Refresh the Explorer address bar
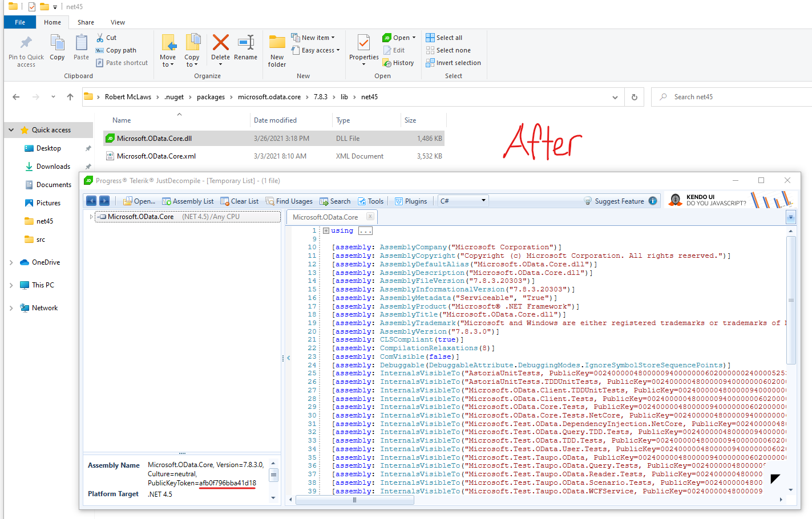The height and width of the screenshot is (519, 812). pos(635,97)
